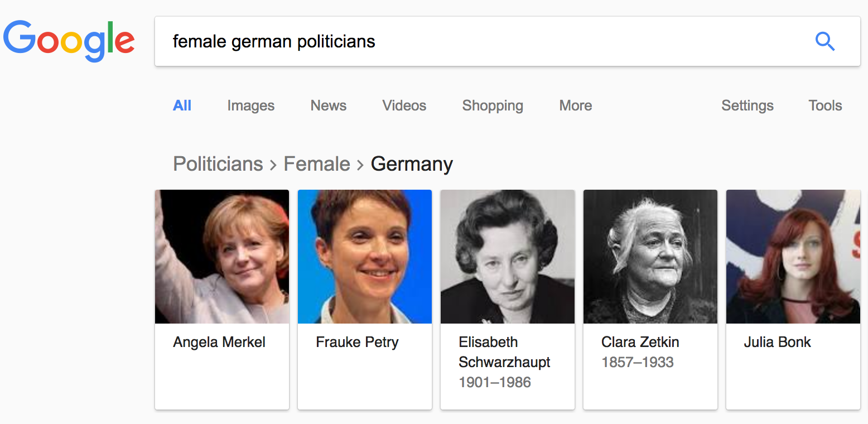The height and width of the screenshot is (424, 868).
Task: Open the Angela Merkel photo card
Action: click(222, 300)
